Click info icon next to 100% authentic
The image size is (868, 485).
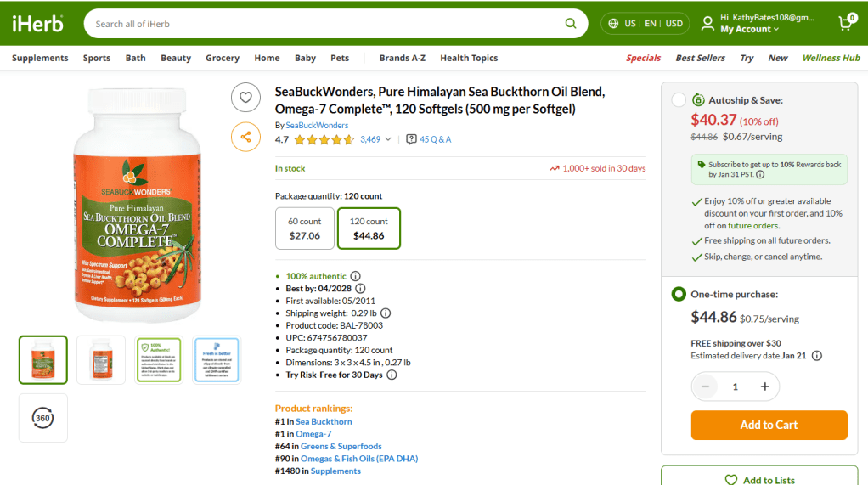(x=356, y=276)
